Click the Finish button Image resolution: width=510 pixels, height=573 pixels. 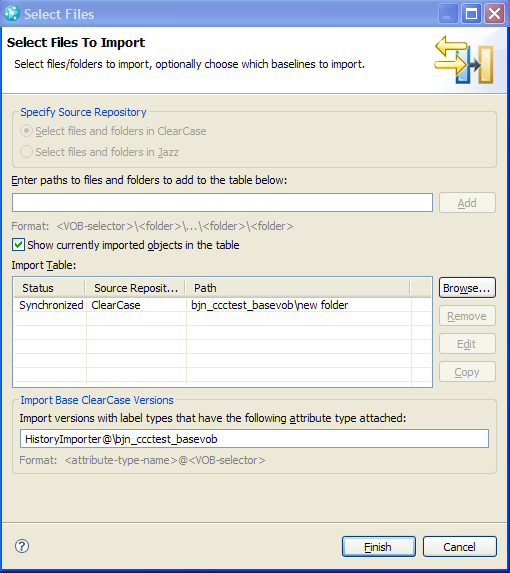point(379,547)
